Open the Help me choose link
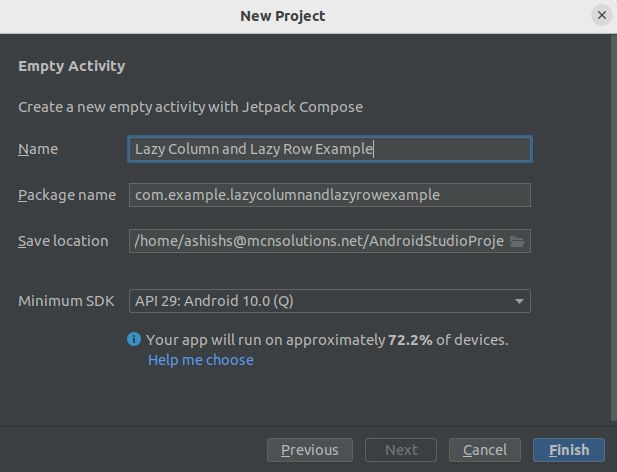The image size is (617, 472). [200, 360]
